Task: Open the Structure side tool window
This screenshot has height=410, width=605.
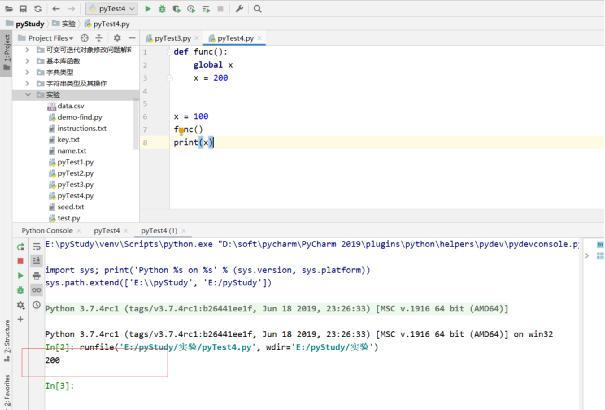Action: point(7,341)
